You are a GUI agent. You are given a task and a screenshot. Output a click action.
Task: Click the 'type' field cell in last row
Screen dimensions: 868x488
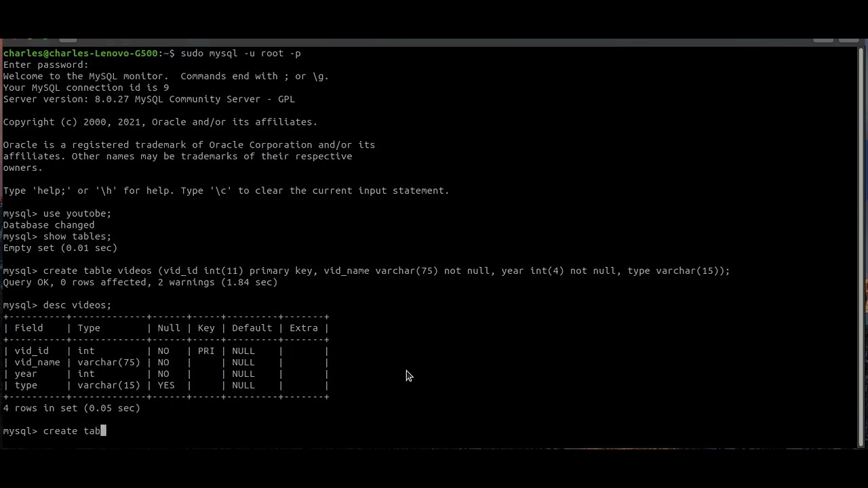click(x=26, y=386)
